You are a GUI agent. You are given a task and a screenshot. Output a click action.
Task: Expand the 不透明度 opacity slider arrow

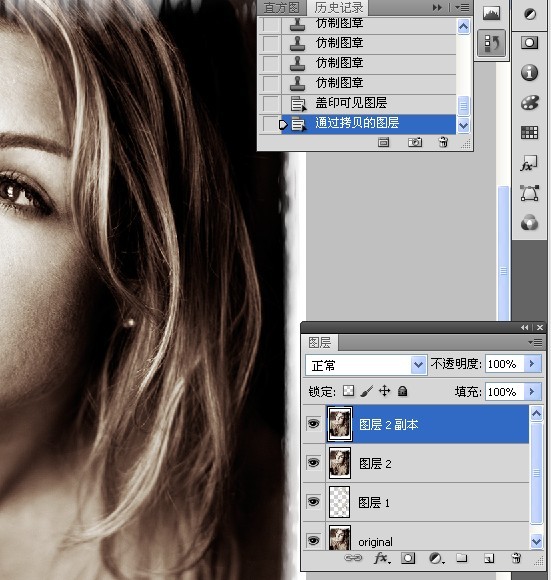coord(533,364)
